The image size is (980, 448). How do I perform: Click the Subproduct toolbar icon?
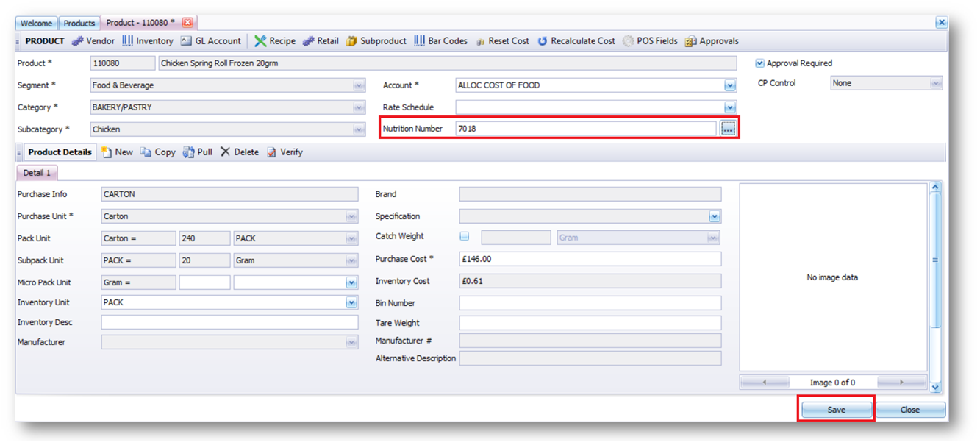[x=352, y=41]
